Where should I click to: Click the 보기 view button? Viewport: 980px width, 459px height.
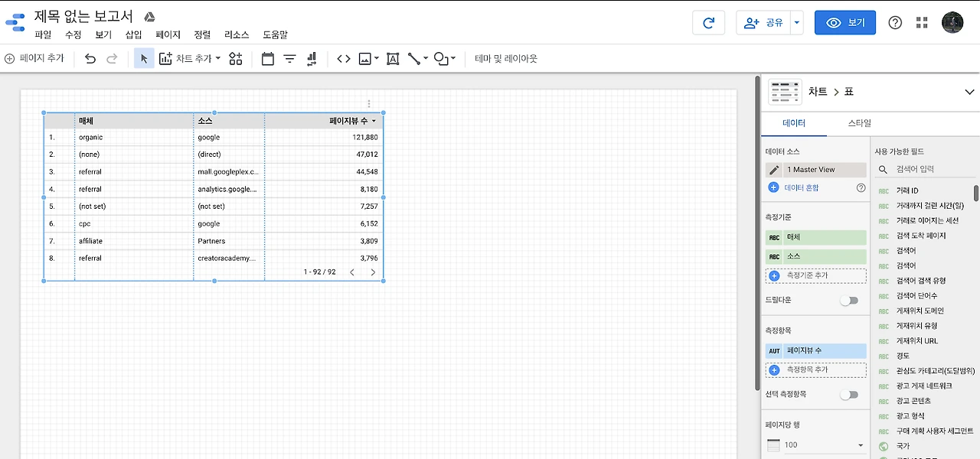coord(845,23)
